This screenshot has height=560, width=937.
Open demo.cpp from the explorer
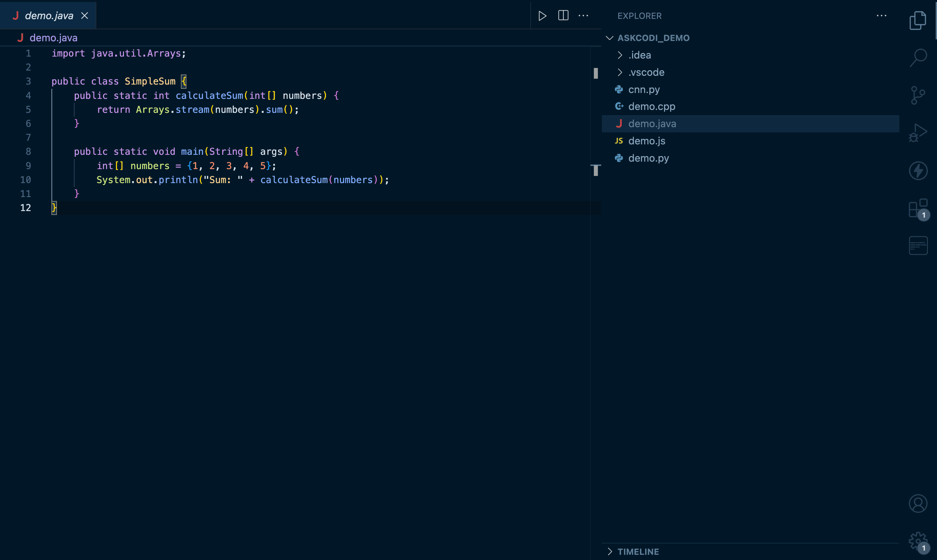(x=750, y=106)
